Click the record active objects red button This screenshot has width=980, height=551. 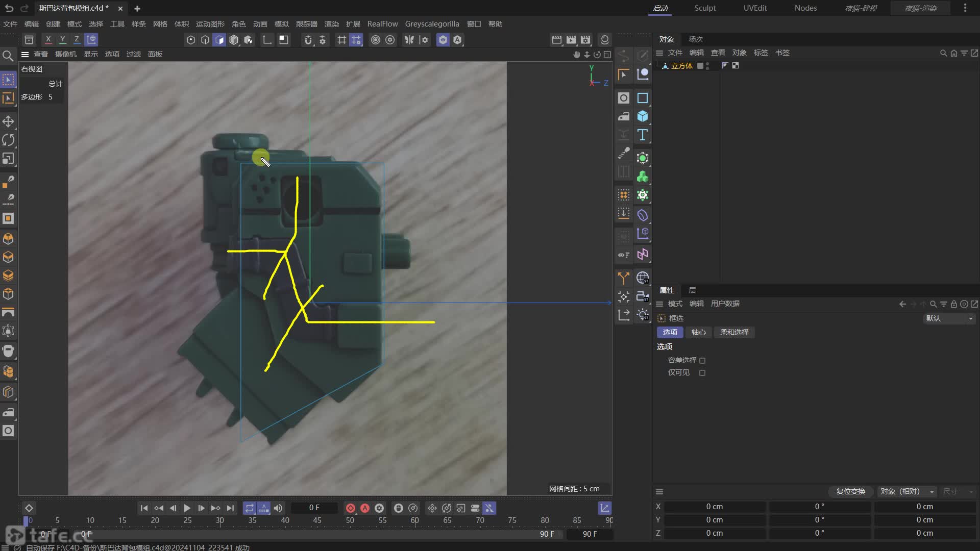351,508
